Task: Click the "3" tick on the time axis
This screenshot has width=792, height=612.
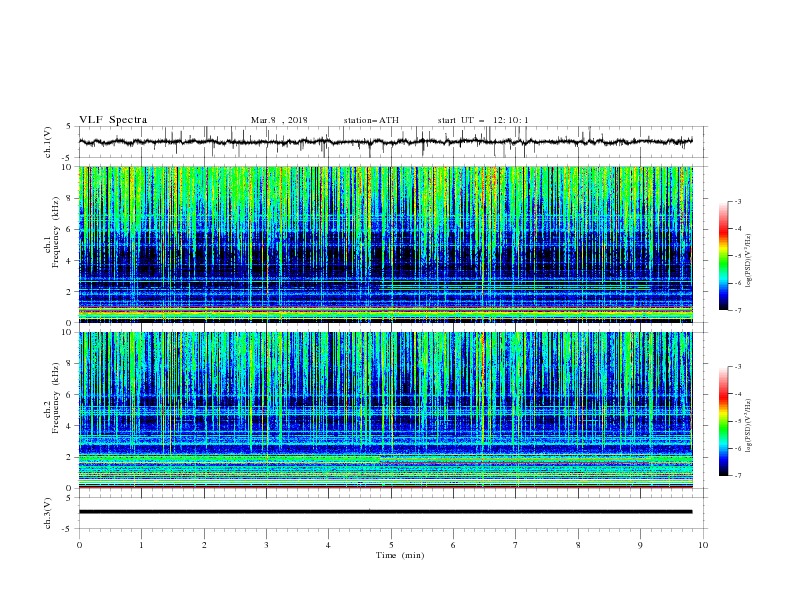Action: (266, 545)
